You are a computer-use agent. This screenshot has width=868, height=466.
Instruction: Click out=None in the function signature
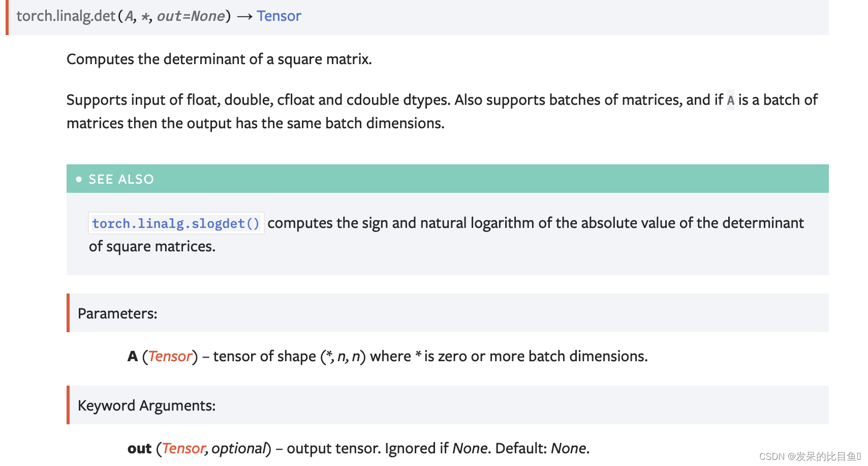(191, 16)
